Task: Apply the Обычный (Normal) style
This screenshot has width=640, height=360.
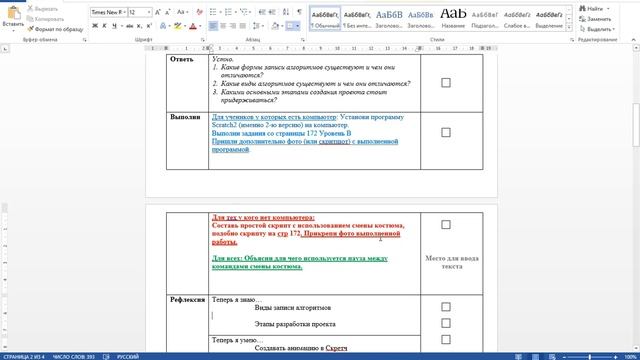Action: click(325, 18)
